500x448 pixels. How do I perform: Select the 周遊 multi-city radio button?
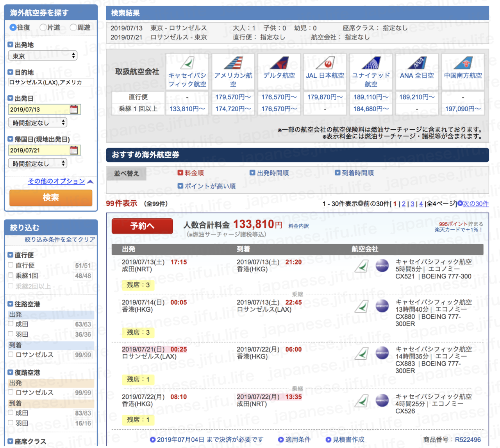[x=73, y=27]
